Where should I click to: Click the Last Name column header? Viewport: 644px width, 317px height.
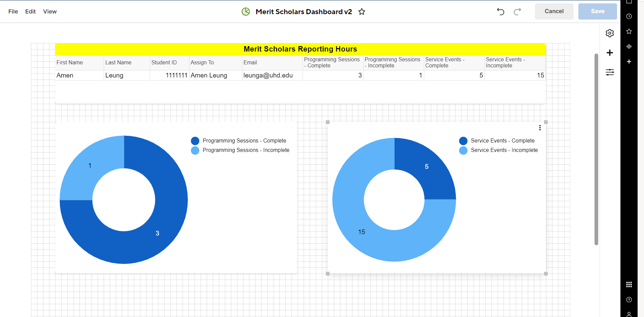click(x=127, y=63)
